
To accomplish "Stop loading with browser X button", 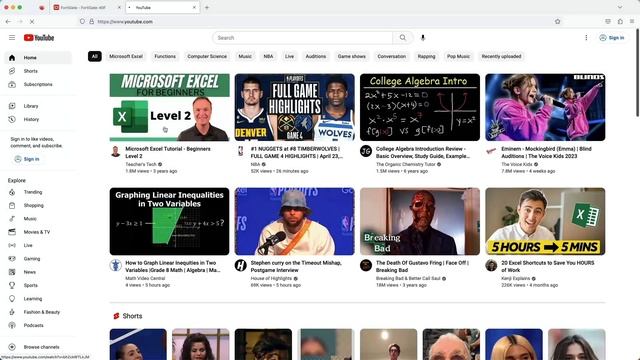I will tap(32, 22).
